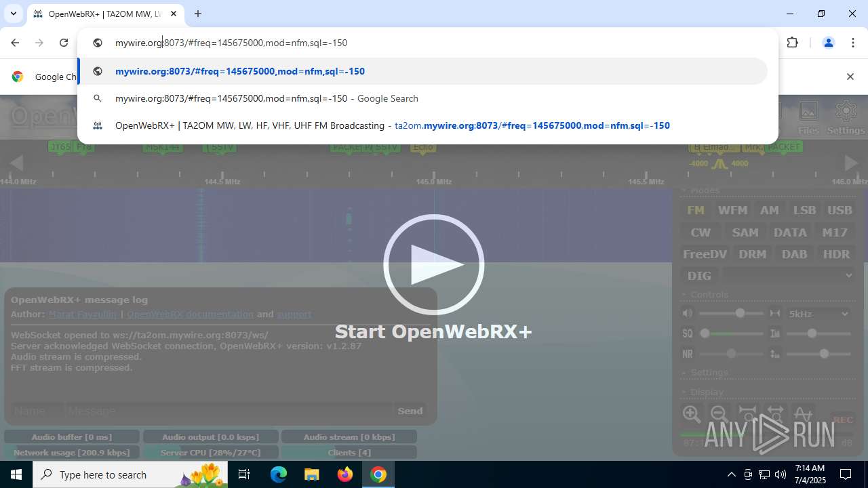868x488 pixels.
Task: Select the CW mode button
Action: point(701,232)
